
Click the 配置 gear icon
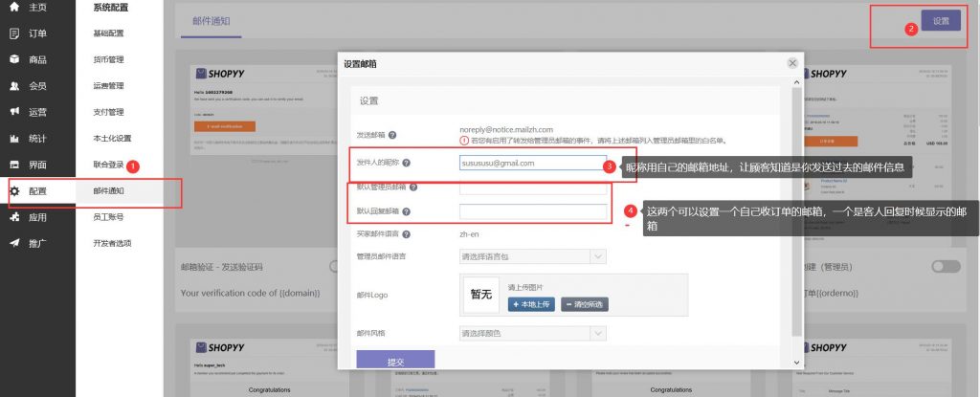(x=14, y=191)
